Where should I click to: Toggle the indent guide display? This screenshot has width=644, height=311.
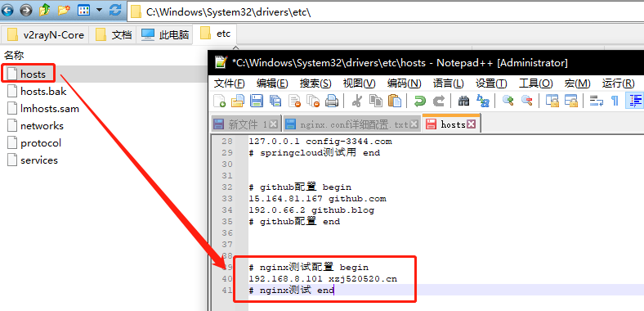tap(634, 101)
